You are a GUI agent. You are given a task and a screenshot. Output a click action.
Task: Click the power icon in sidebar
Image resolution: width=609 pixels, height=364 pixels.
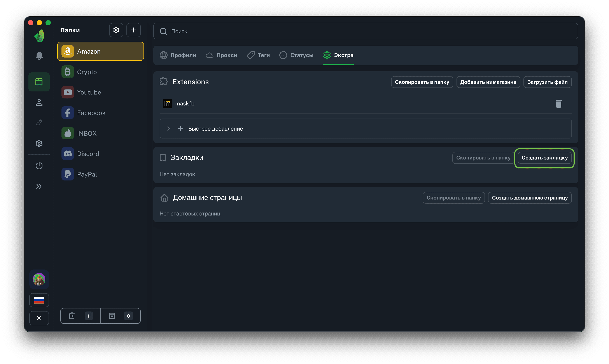pos(39,166)
